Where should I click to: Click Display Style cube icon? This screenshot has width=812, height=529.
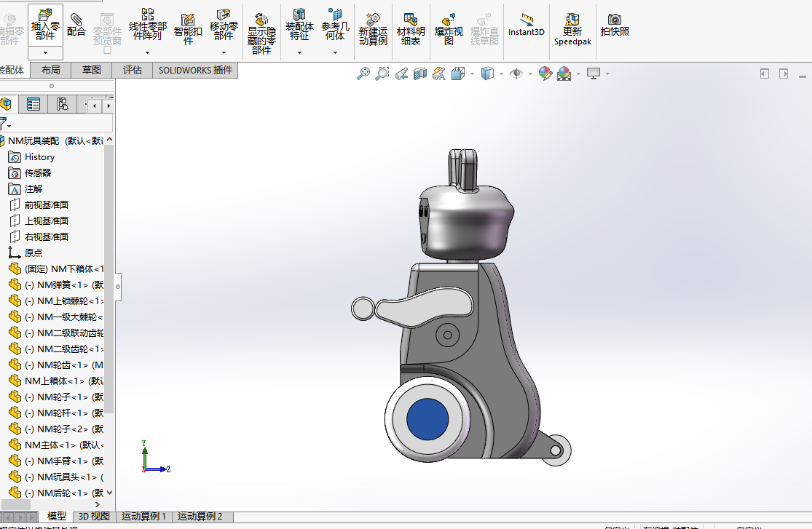(487, 73)
